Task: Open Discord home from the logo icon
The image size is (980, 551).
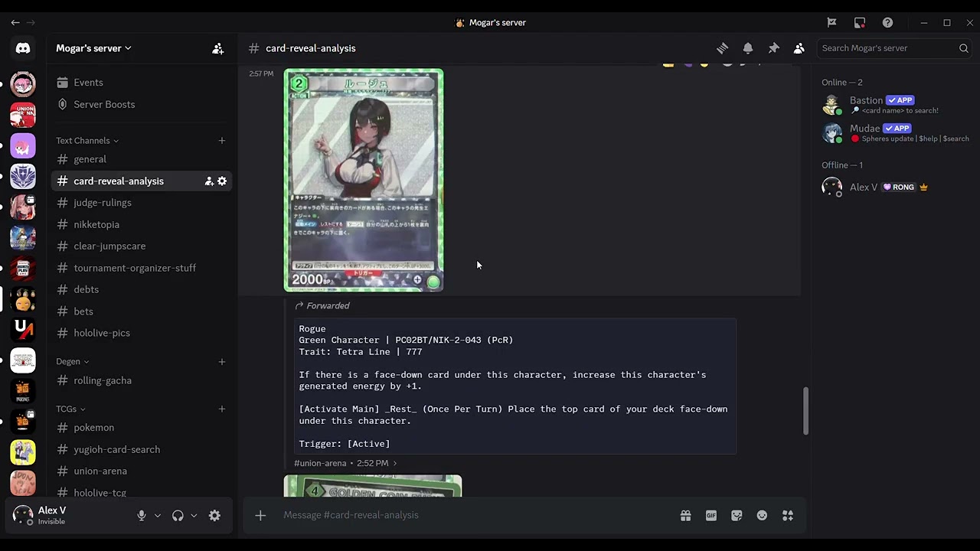Action: coord(23,48)
